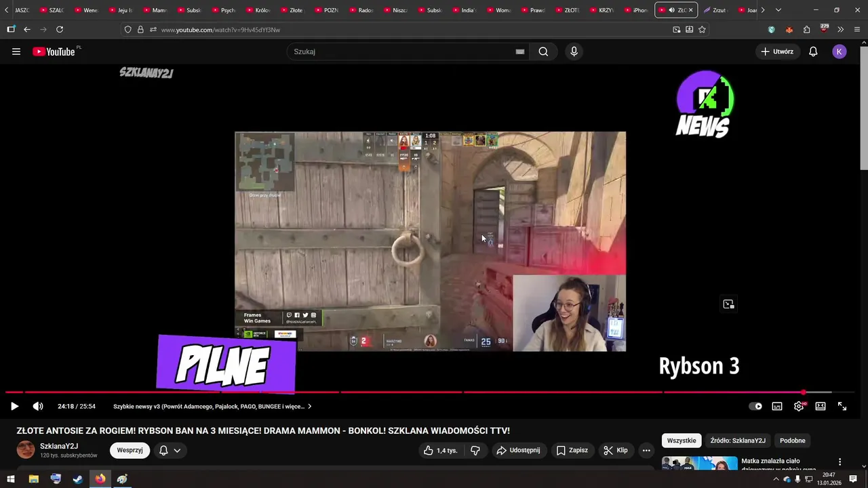Viewport: 868px width, 488px height.
Task: Open the on-screen keyboard in search box
Action: point(520,52)
